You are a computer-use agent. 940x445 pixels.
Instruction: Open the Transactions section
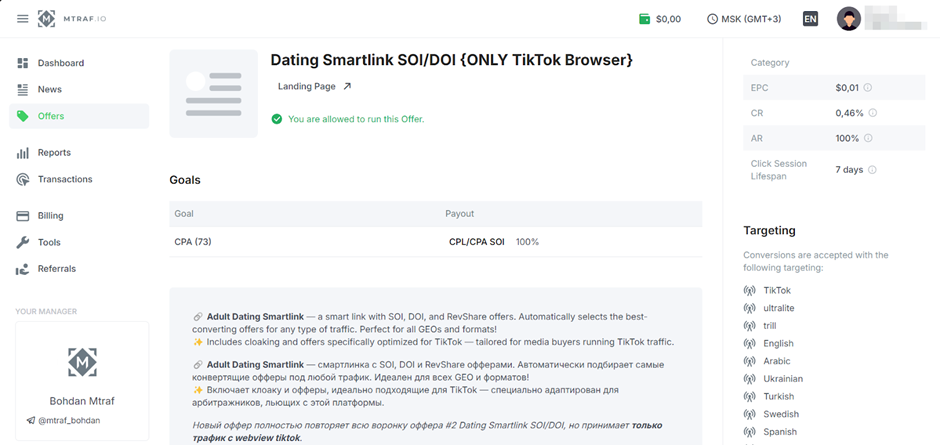coord(64,179)
